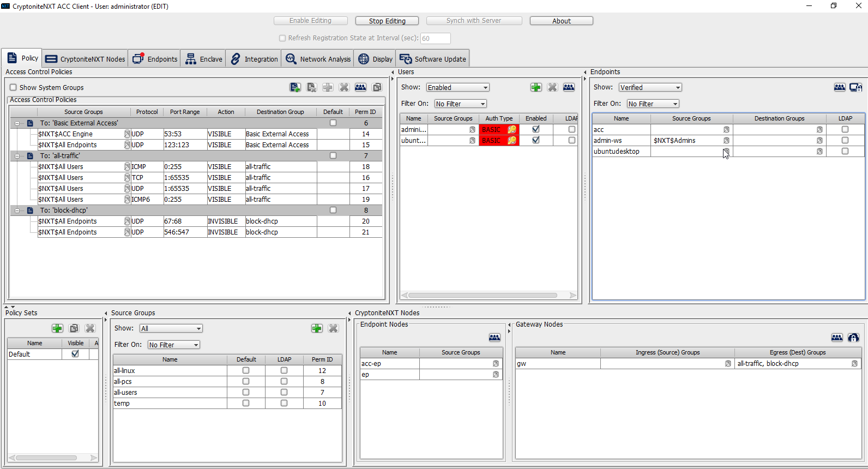Toggle Enabled checkbox for administrator user
This screenshot has width=868, height=469.
536,130
